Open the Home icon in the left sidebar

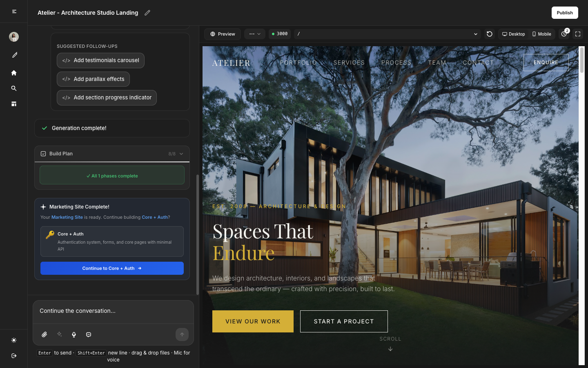coord(14,72)
